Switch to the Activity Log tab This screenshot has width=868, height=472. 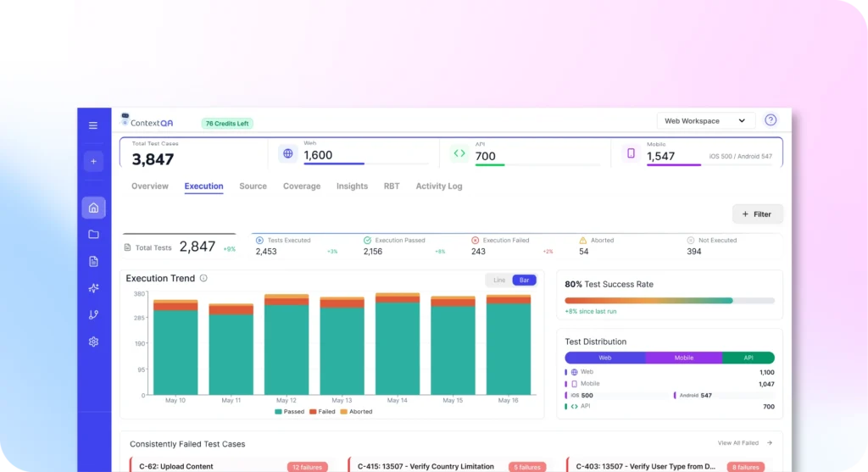tap(439, 186)
